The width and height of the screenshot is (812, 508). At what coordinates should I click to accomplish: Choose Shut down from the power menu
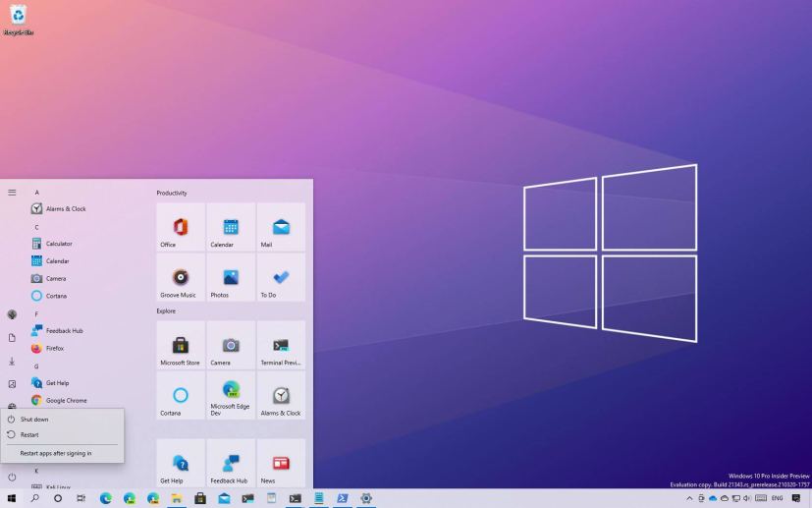[62, 419]
